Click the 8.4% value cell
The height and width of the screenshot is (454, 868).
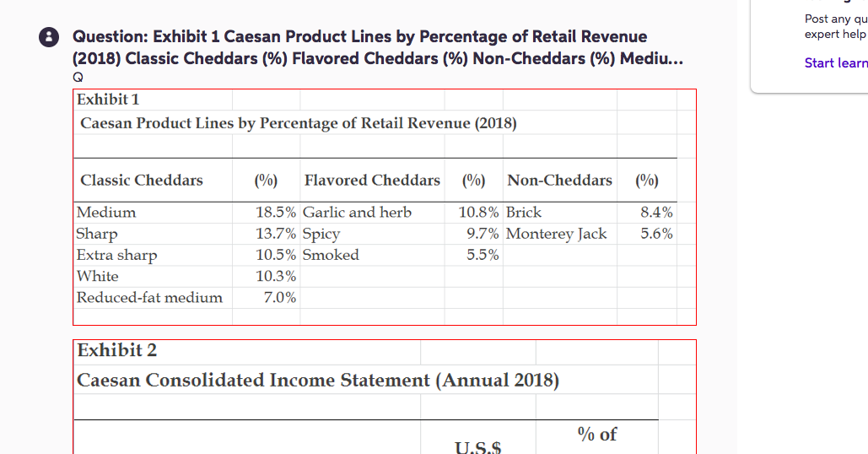click(656, 213)
